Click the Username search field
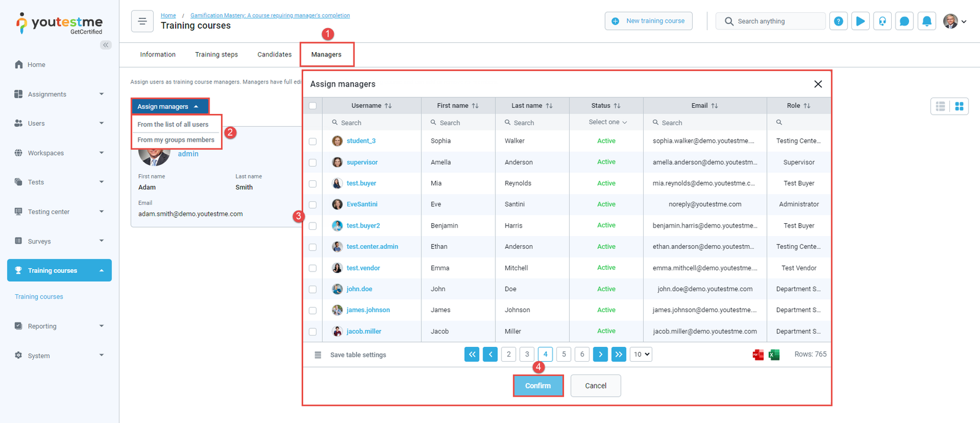The image size is (980, 423). [372, 123]
